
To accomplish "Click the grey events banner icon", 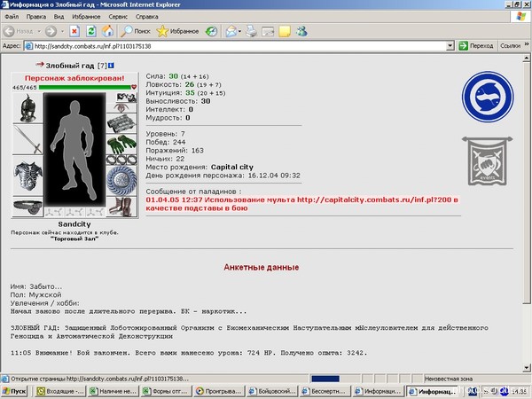I will pos(487,161).
